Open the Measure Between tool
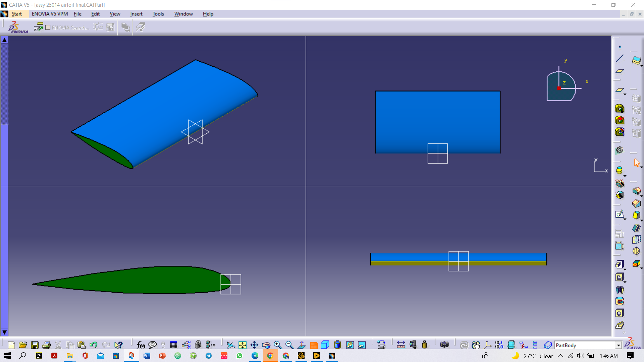644x362 pixels. click(x=401, y=345)
